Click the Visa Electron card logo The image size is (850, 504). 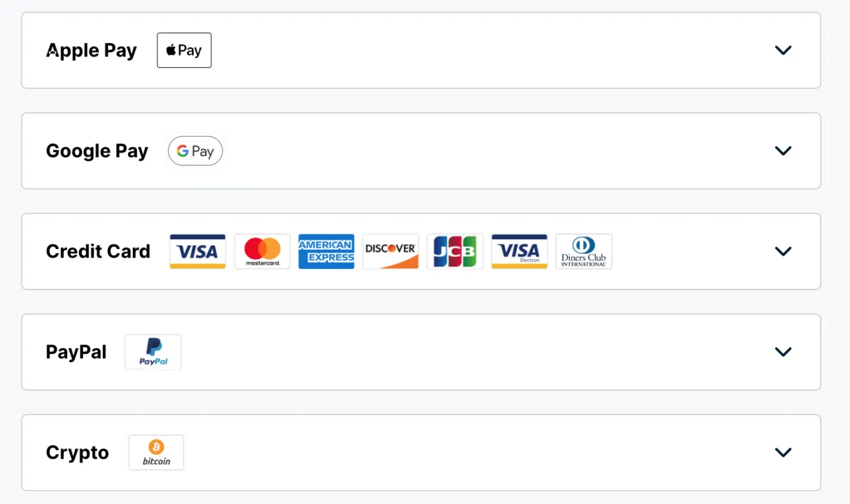(x=519, y=251)
